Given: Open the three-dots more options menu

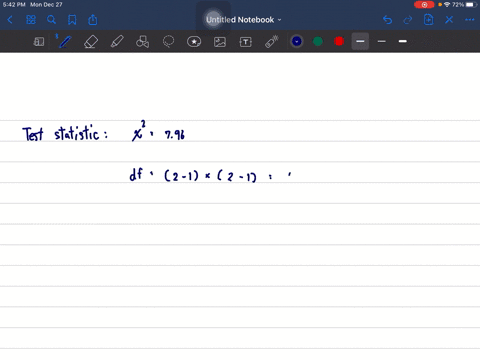Looking at the screenshot, I should coord(470,20).
